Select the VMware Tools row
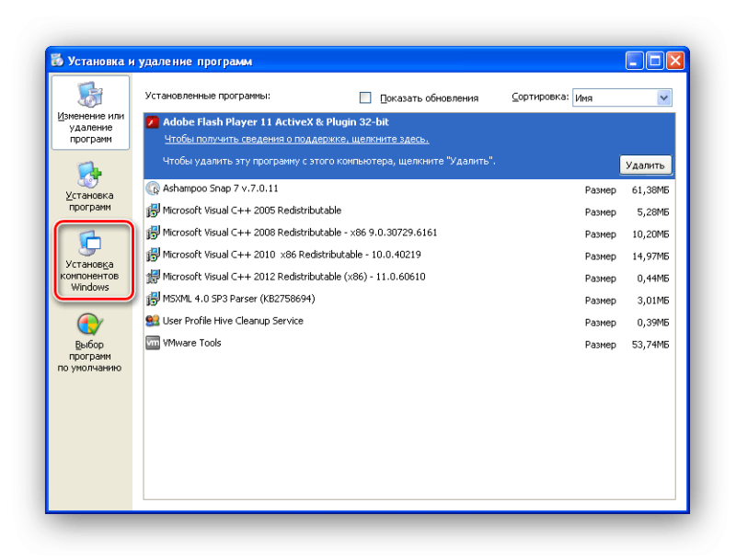 [x=409, y=343]
